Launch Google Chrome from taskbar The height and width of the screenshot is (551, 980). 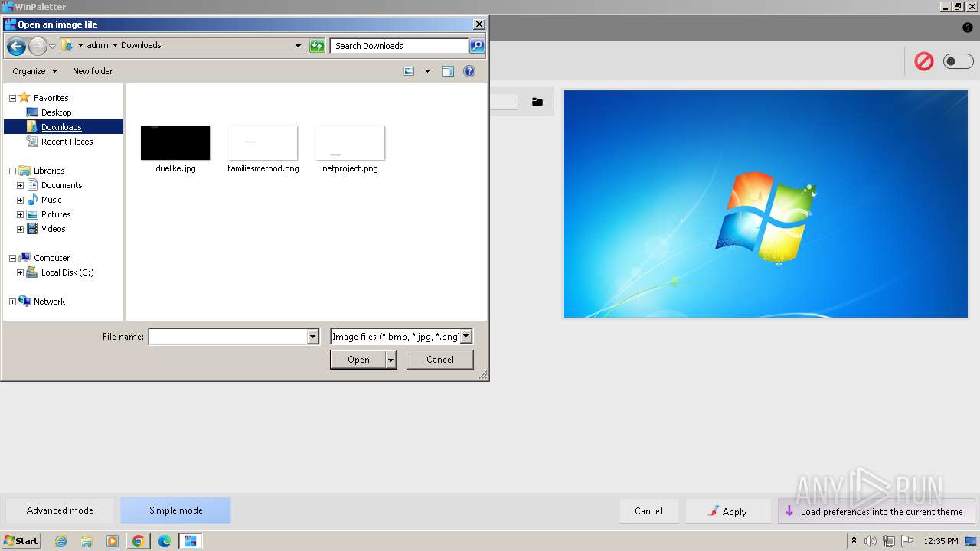[x=139, y=541]
